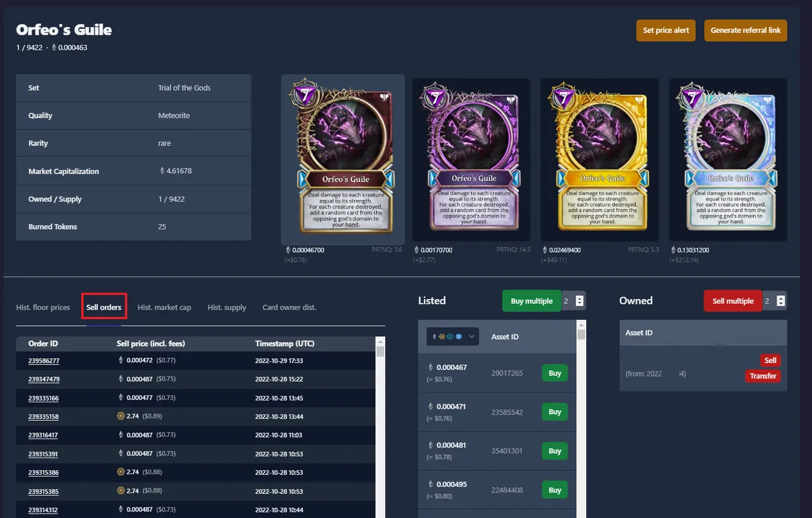812x518 pixels.
Task: Open order ID 239335166 link
Action: (x=44, y=398)
